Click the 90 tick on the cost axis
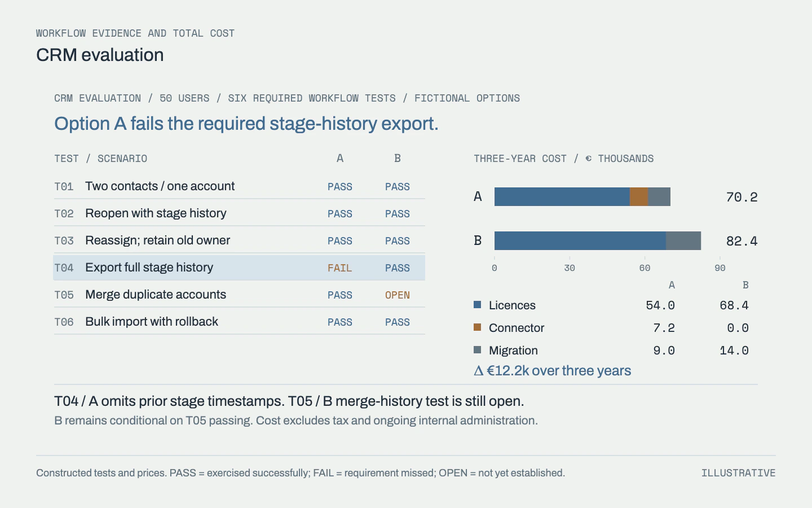The width and height of the screenshot is (812, 508). point(720,268)
